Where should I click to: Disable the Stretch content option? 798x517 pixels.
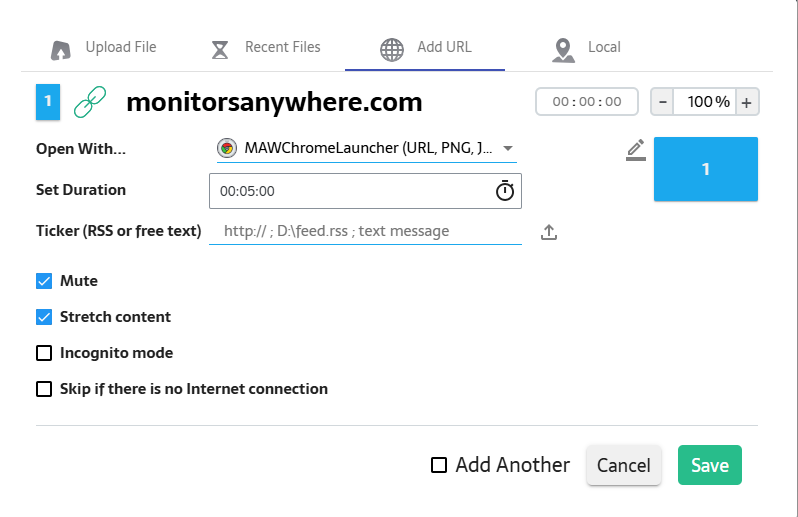[x=44, y=317]
